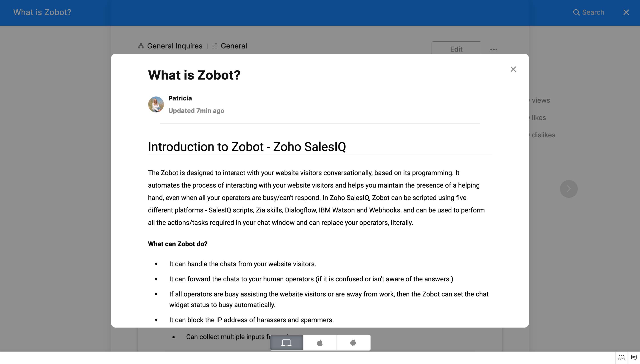Close the article page via header X
640x364 pixels.
click(626, 12)
